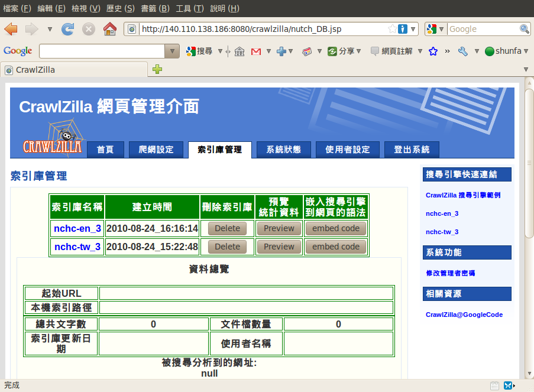Open the 使用者設定 tab
Screen dimensions: 534x392
347,150
